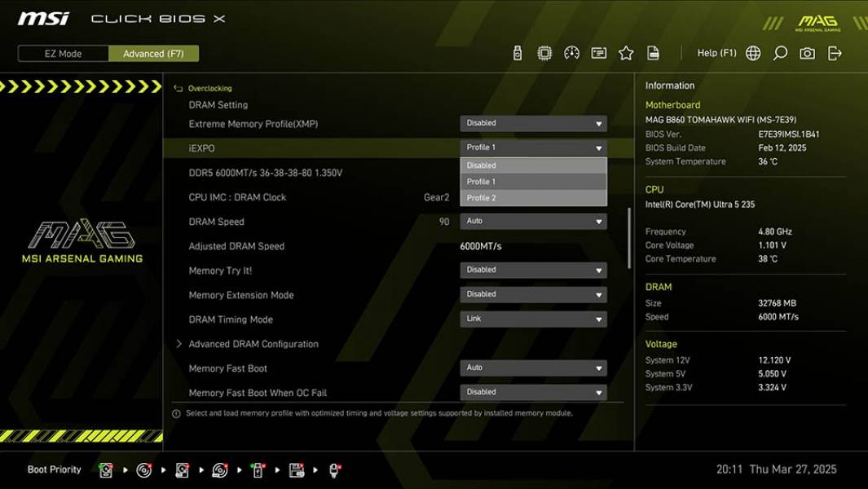This screenshot has height=489, width=868.
Task: Click the Overclocking back arrow icon
Action: (x=178, y=88)
